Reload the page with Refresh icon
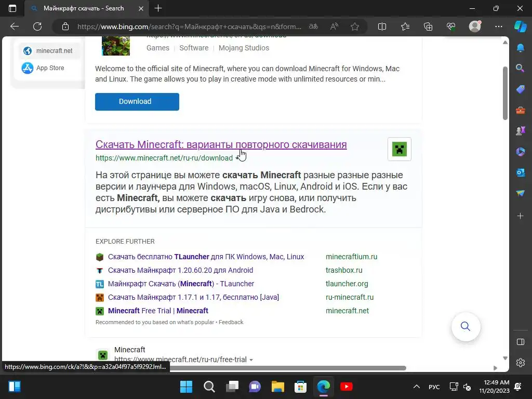The height and width of the screenshot is (399, 532). tap(37, 26)
